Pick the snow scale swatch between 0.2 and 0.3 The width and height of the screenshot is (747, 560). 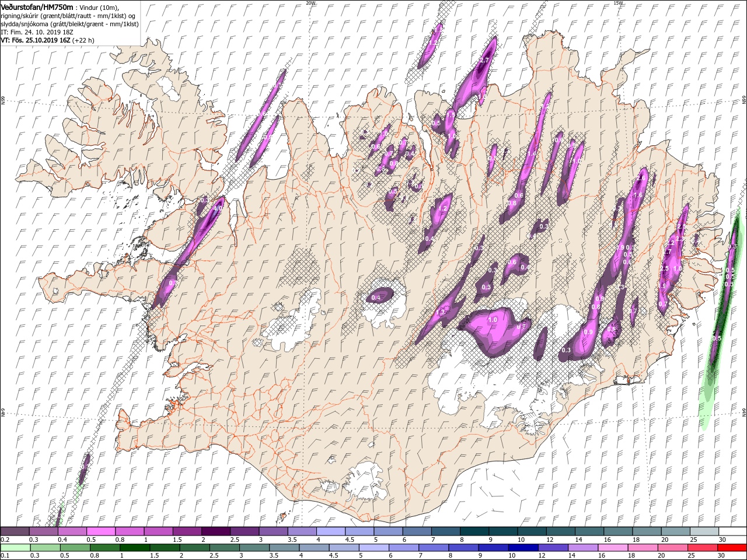(x=15, y=531)
